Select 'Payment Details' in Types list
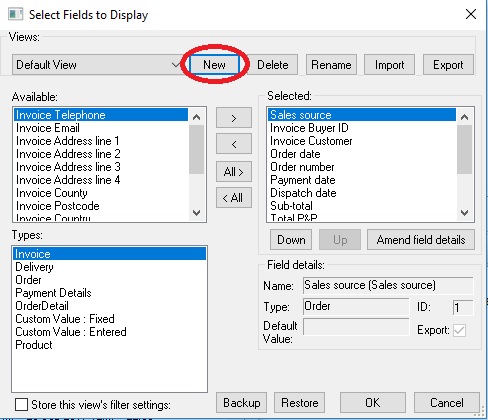The width and height of the screenshot is (488, 420). 53,293
